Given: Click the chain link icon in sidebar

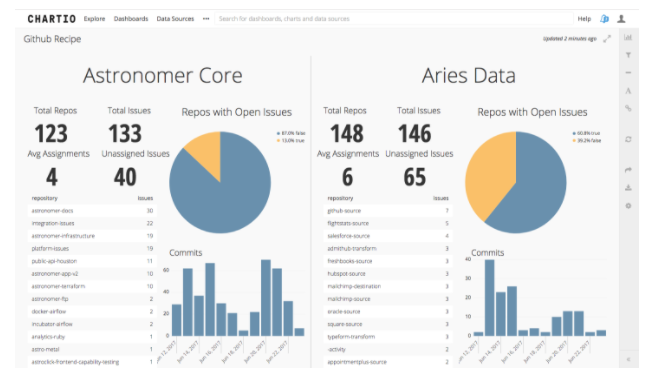Looking at the screenshot, I should [628, 108].
